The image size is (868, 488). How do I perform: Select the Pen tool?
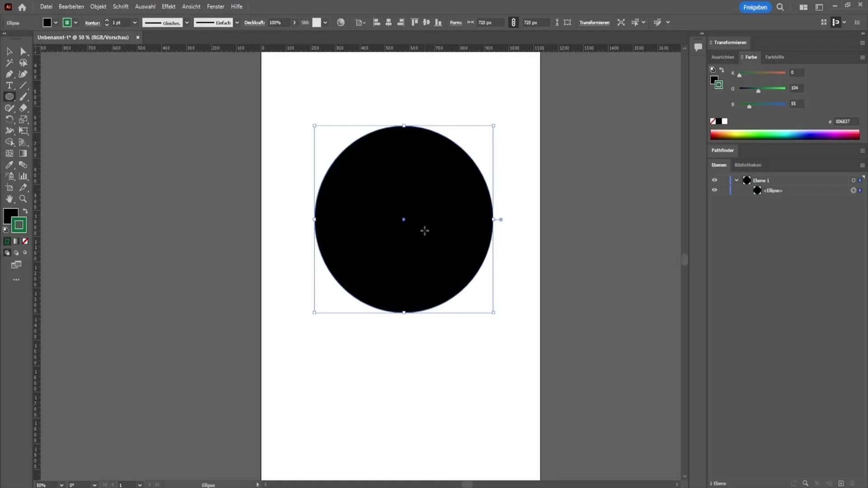[x=9, y=74]
